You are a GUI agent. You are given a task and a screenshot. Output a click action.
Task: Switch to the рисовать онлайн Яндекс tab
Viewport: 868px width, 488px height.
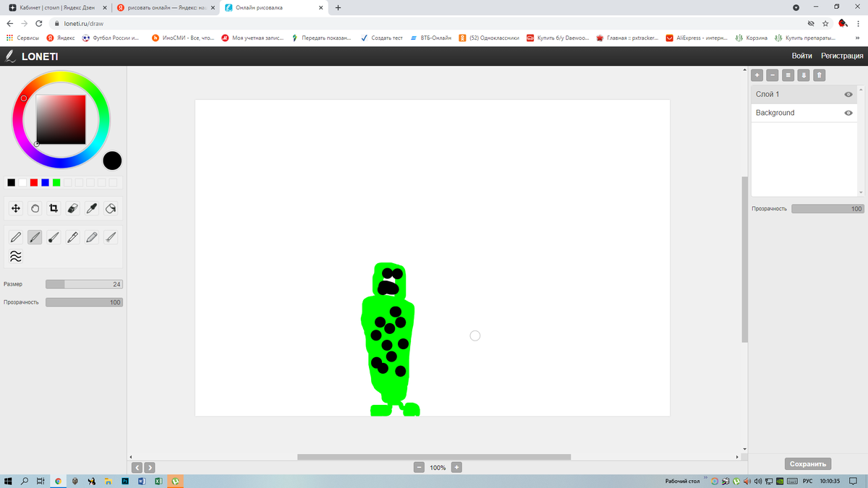point(165,7)
